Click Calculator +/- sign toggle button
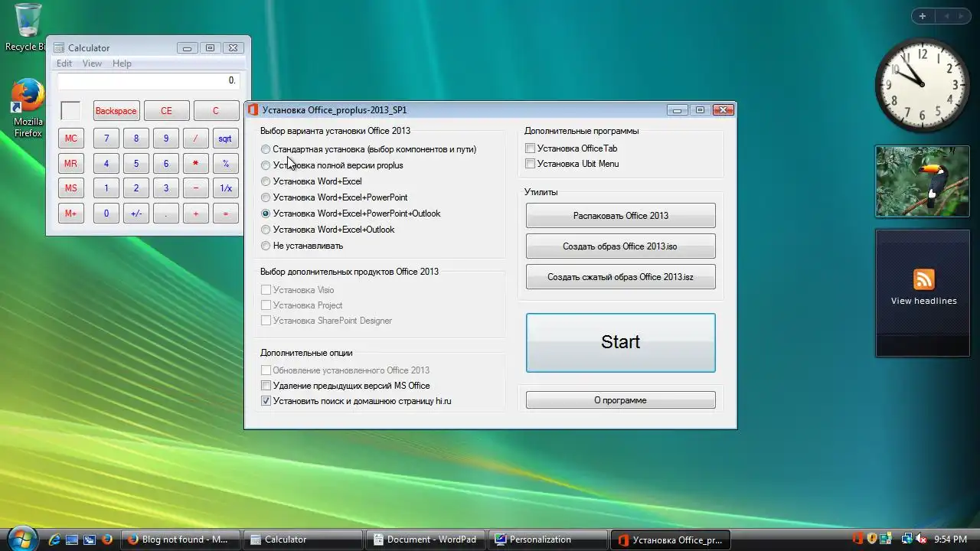The width and height of the screenshot is (980, 551). click(136, 214)
